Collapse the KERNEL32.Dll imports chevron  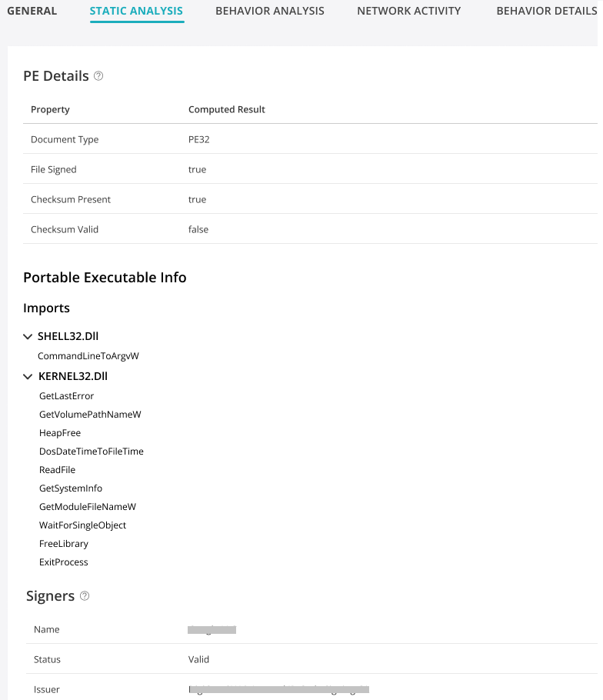pos(28,377)
